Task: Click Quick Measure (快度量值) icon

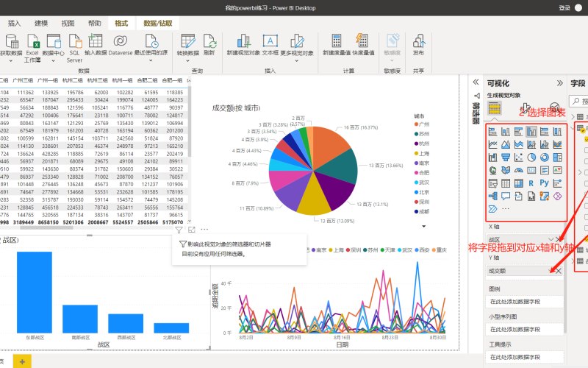Action: [x=362, y=41]
